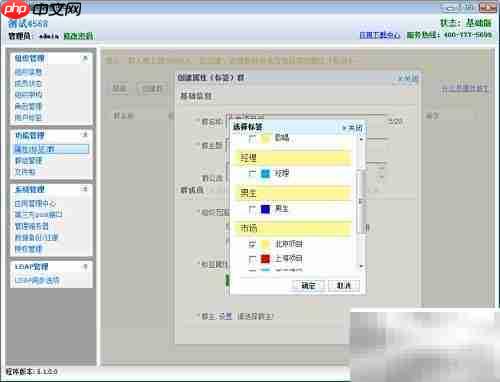500x382 pixels.
Task: Click the dark blue swatch of 男生 tag
Action: point(265,209)
